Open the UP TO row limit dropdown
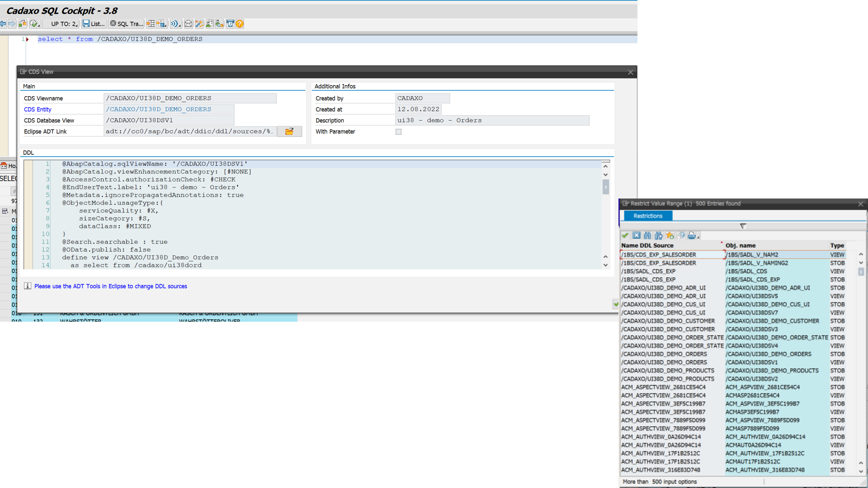 tap(64, 24)
